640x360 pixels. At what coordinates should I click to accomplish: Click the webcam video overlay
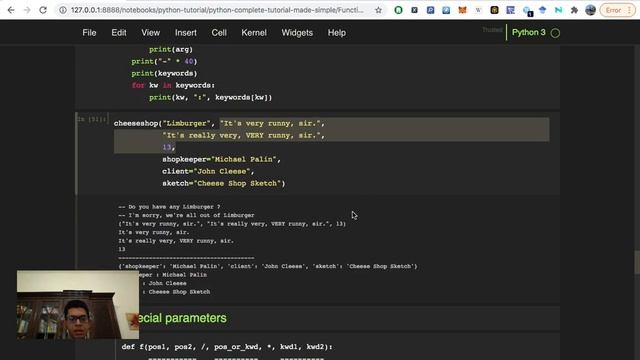coord(78,304)
